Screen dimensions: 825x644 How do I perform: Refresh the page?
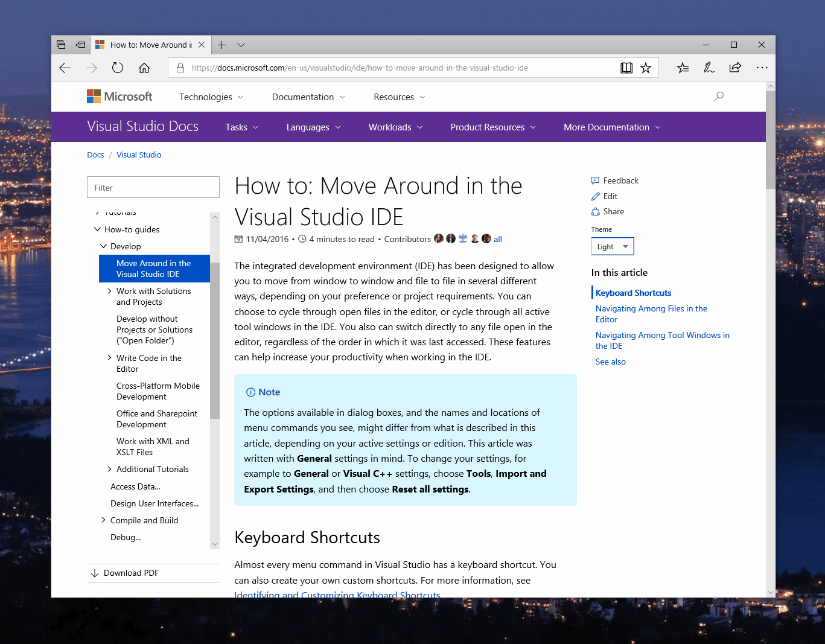pyautogui.click(x=118, y=68)
